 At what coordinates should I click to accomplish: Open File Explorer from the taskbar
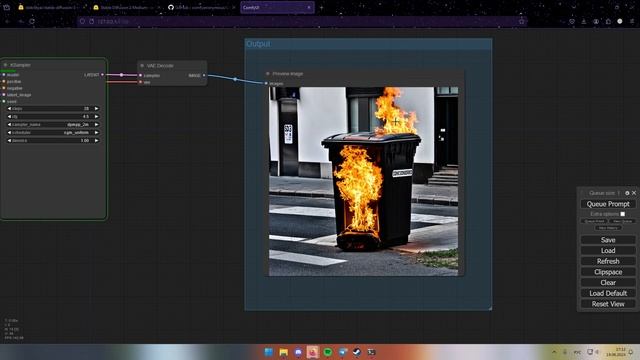(283, 352)
